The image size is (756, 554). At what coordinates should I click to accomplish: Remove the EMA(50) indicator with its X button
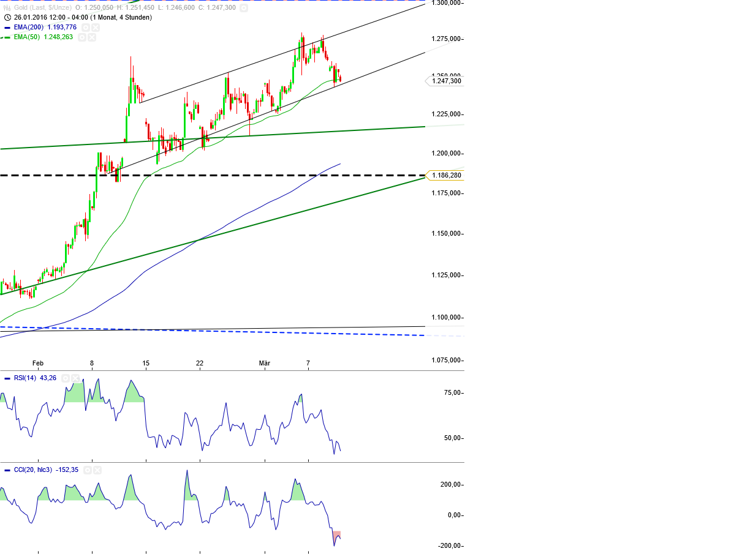91,37
